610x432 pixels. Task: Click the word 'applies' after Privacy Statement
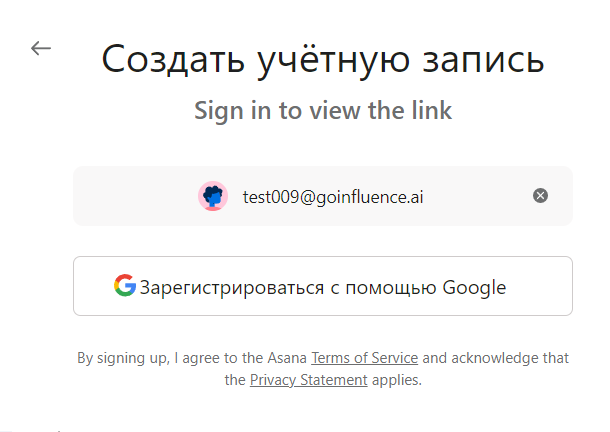[x=396, y=380]
